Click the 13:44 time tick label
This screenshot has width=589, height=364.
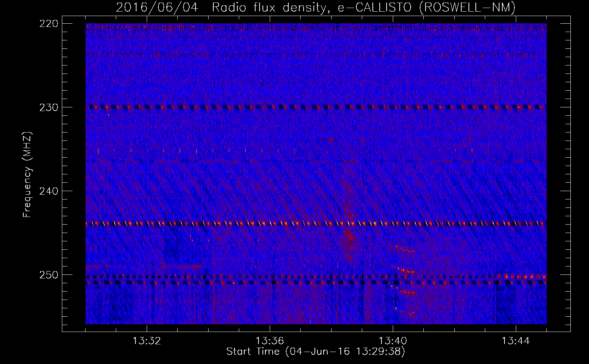coord(516,341)
